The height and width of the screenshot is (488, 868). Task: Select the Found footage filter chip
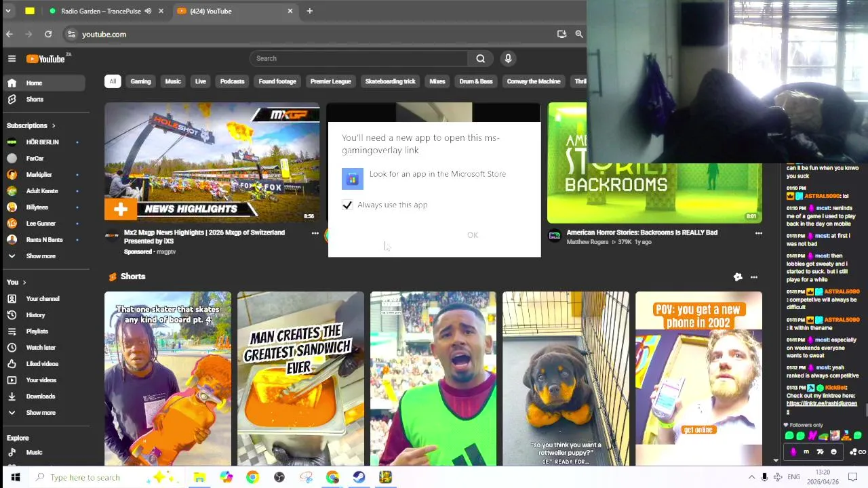[277, 81]
